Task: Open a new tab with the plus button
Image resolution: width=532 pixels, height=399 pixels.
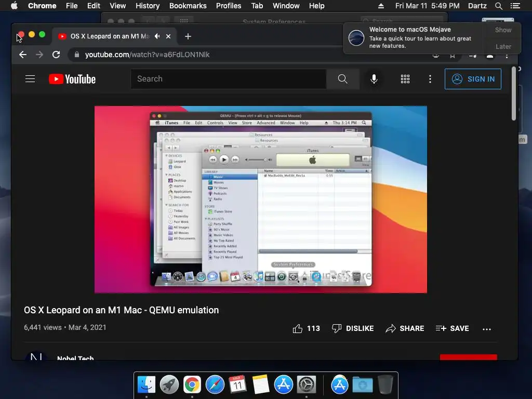Action: click(188, 36)
